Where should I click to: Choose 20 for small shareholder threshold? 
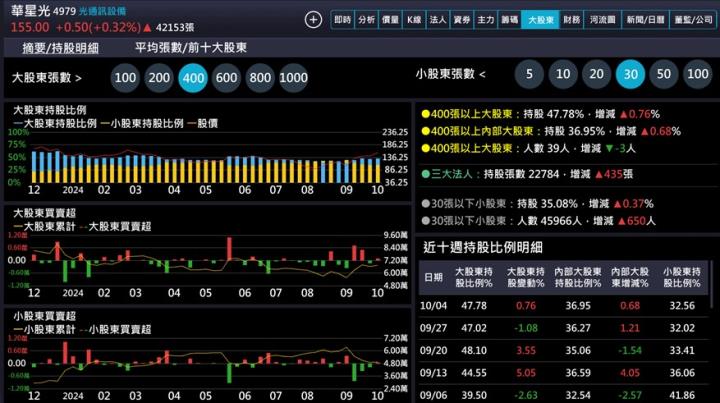coord(596,74)
